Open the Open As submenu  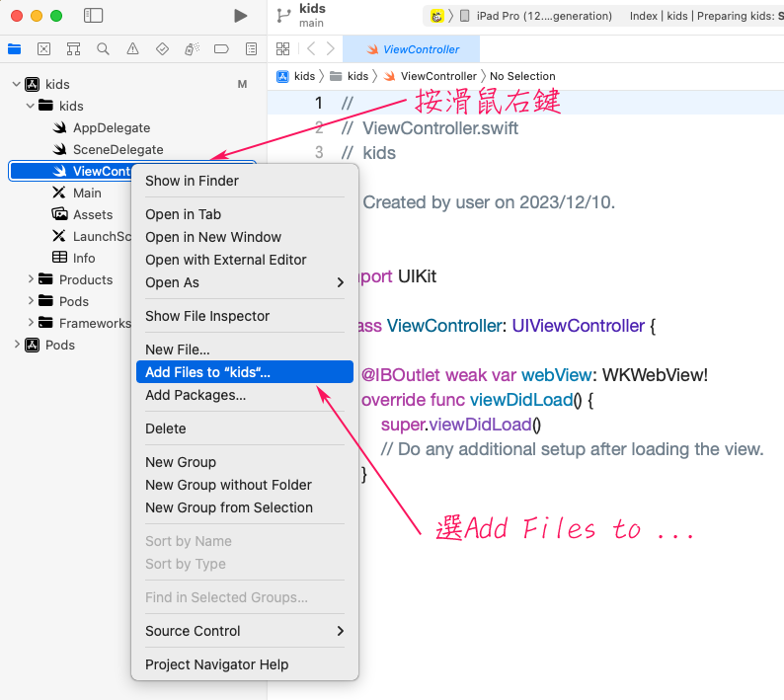point(245,282)
